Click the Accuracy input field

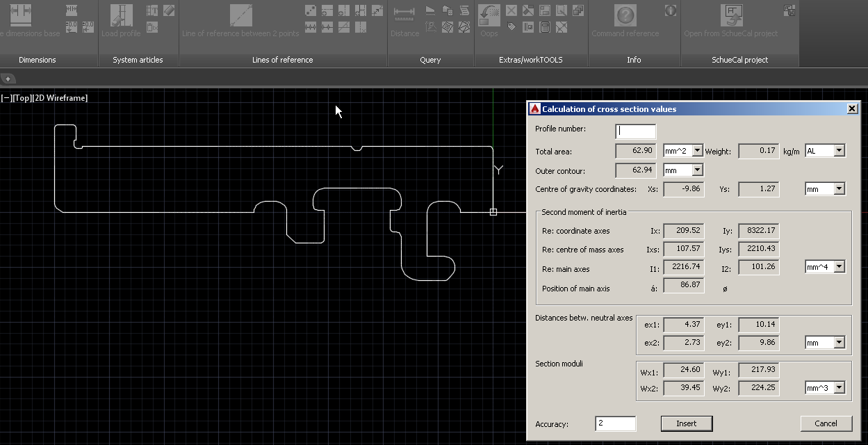[x=615, y=423]
